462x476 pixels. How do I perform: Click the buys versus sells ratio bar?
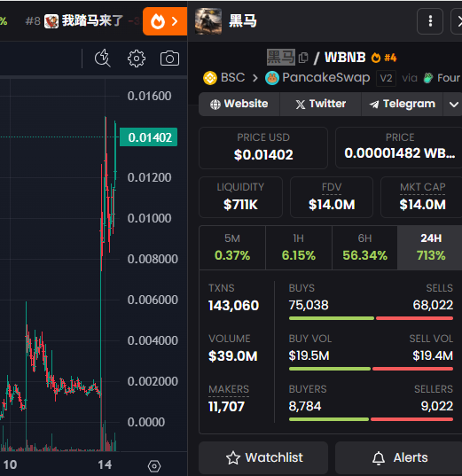coord(371,318)
